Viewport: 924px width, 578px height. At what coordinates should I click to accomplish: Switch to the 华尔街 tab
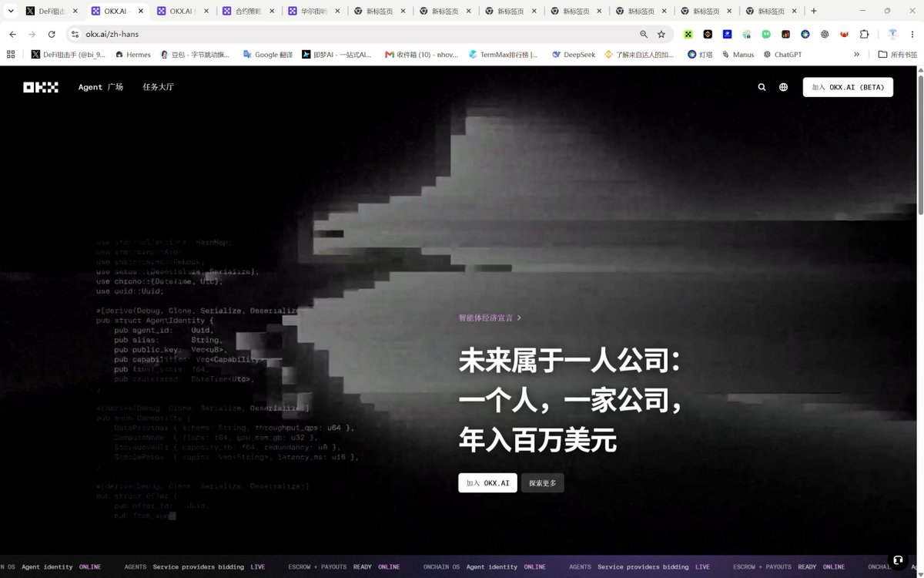313,11
